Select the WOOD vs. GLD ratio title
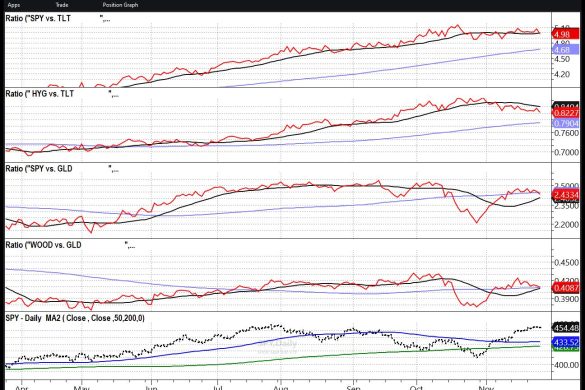The image size is (585, 390). pyautogui.click(x=43, y=245)
